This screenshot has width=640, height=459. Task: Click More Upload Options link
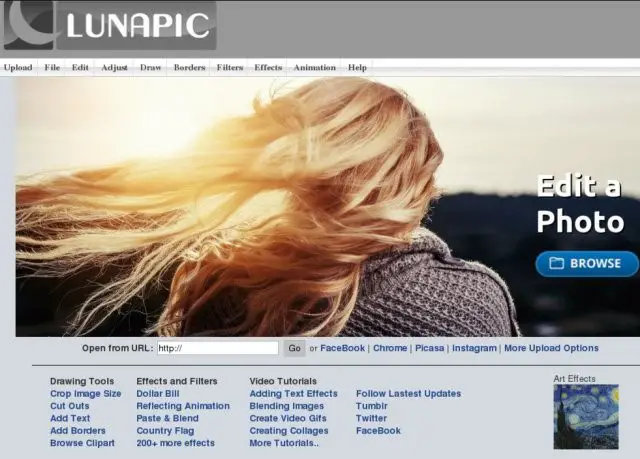[x=551, y=348]
